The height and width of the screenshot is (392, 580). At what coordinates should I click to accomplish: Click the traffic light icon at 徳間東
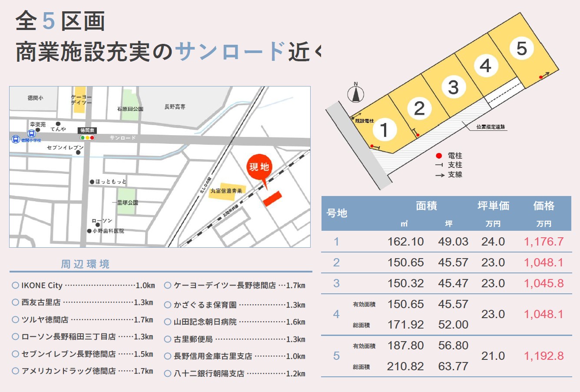tap(87, 138)
